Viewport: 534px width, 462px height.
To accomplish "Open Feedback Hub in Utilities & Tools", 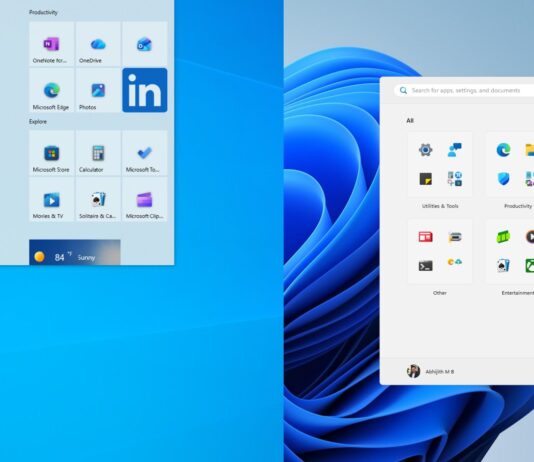I will click(x=455, y=150).
